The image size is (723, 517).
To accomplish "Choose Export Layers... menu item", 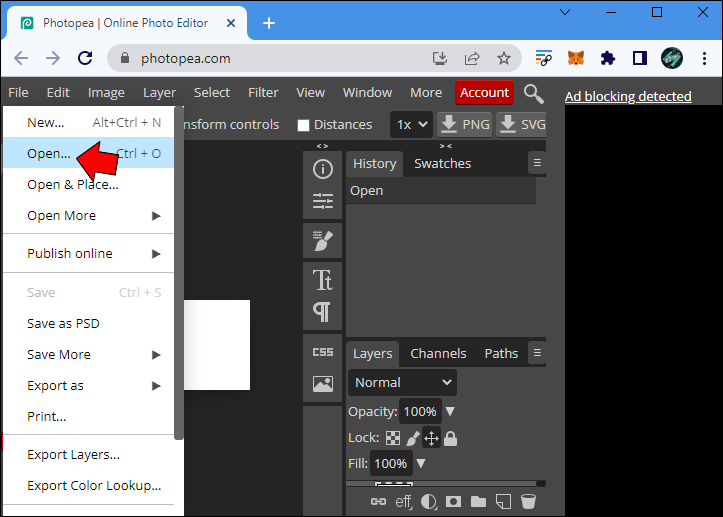I will (89, 454).
